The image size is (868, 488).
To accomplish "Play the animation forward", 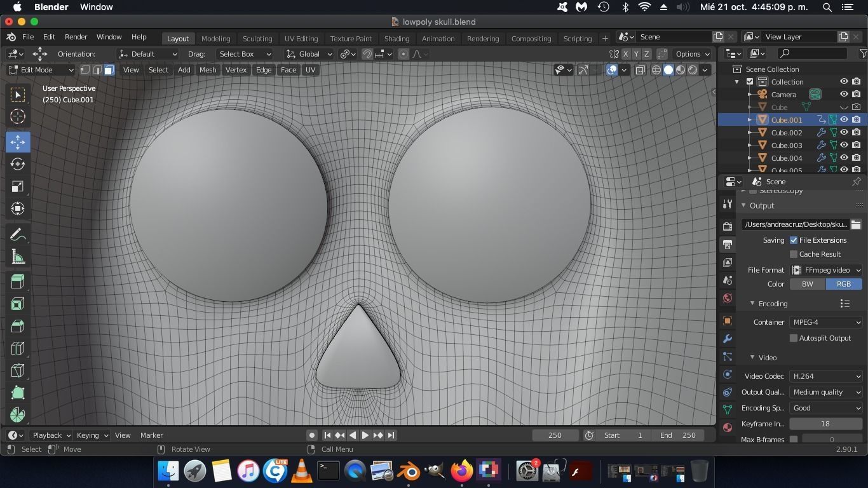I will tap(365, 435).
